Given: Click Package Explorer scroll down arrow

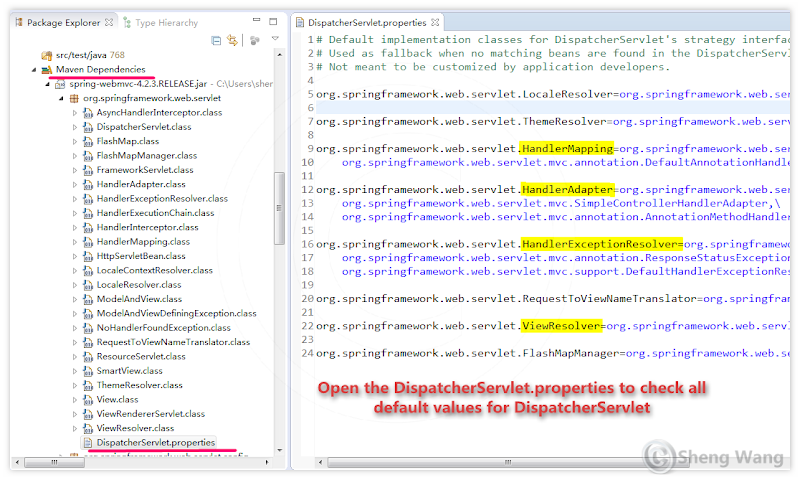Looking at the screenshot, I should click(279, 450).
